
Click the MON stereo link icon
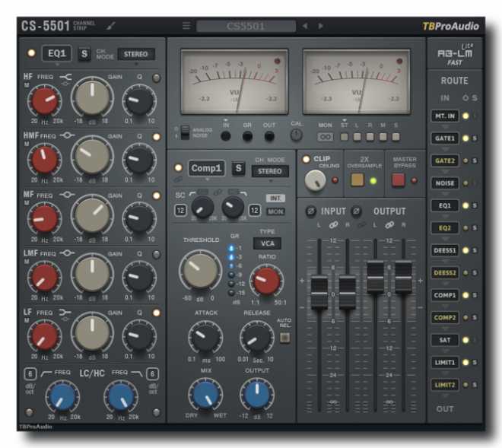pos(325,137)
